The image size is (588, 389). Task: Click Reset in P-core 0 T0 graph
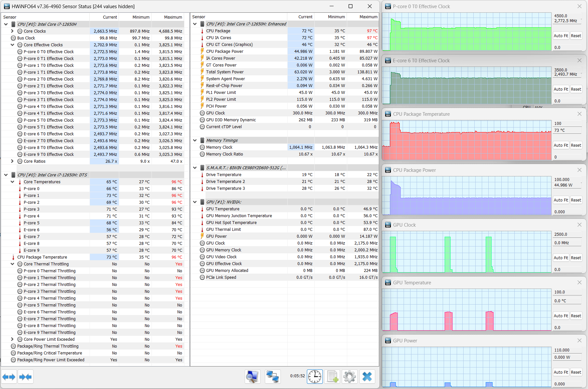tap(576, 36)
